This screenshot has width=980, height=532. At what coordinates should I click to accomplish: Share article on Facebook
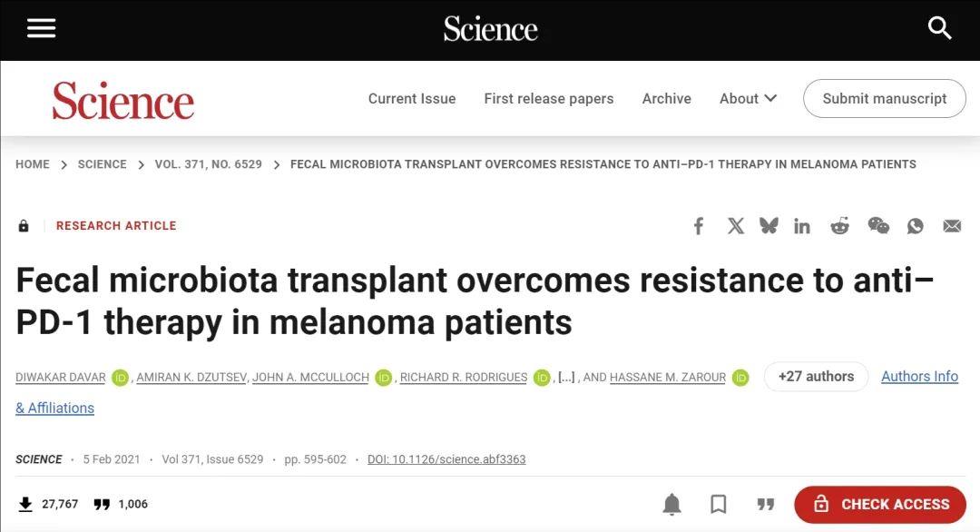click(x=698, y=226)
